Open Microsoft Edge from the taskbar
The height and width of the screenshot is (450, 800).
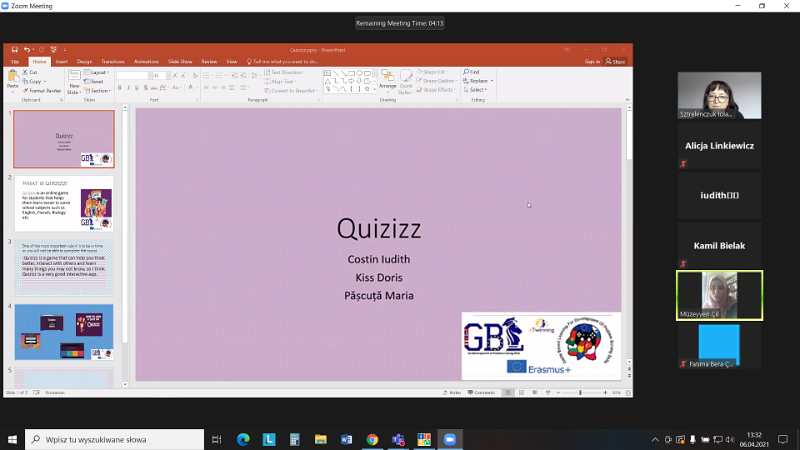click(x=243, y=439)
